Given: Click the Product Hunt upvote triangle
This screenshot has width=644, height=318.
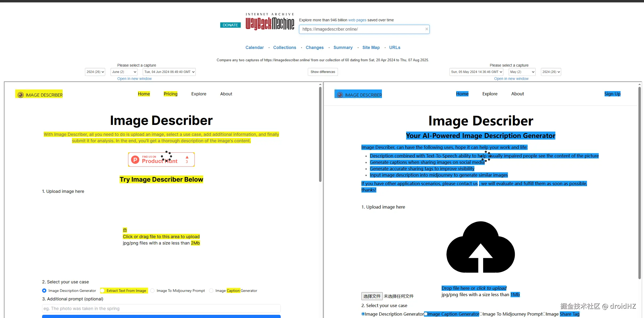Looking at the screenshot, I should 187,157.
